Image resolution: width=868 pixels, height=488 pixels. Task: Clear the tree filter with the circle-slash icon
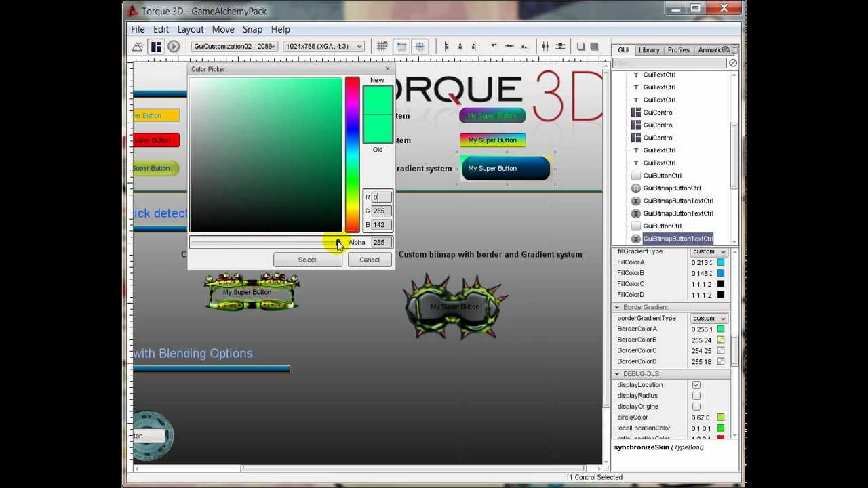[733, 63]
